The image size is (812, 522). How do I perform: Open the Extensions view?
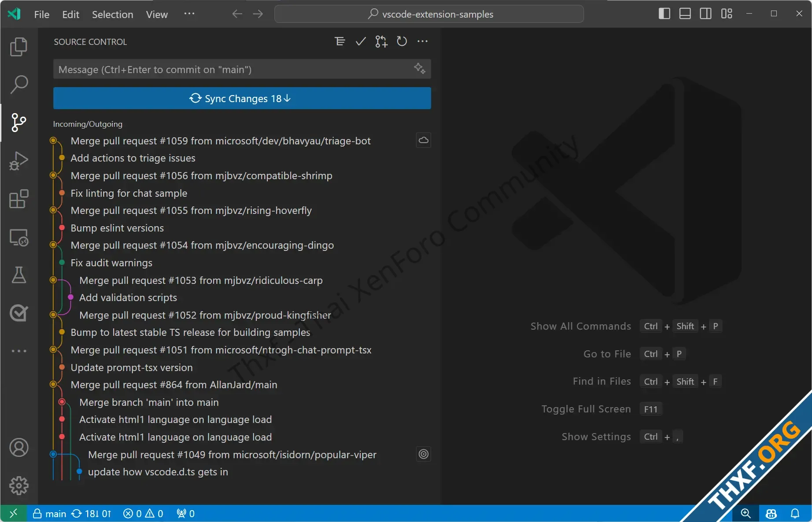18,199
